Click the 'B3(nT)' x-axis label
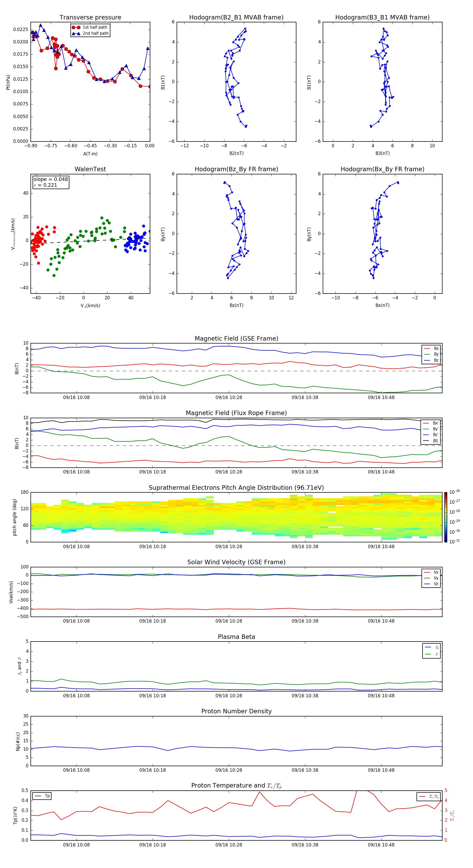The width and height of the screenshot is (473, 868). 382,153
